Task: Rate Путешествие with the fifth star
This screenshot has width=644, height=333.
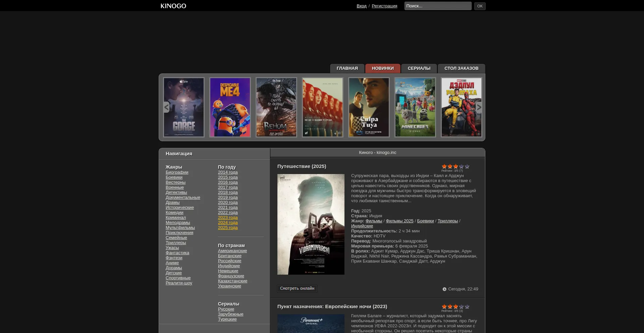Action: [x=467, y=166]
